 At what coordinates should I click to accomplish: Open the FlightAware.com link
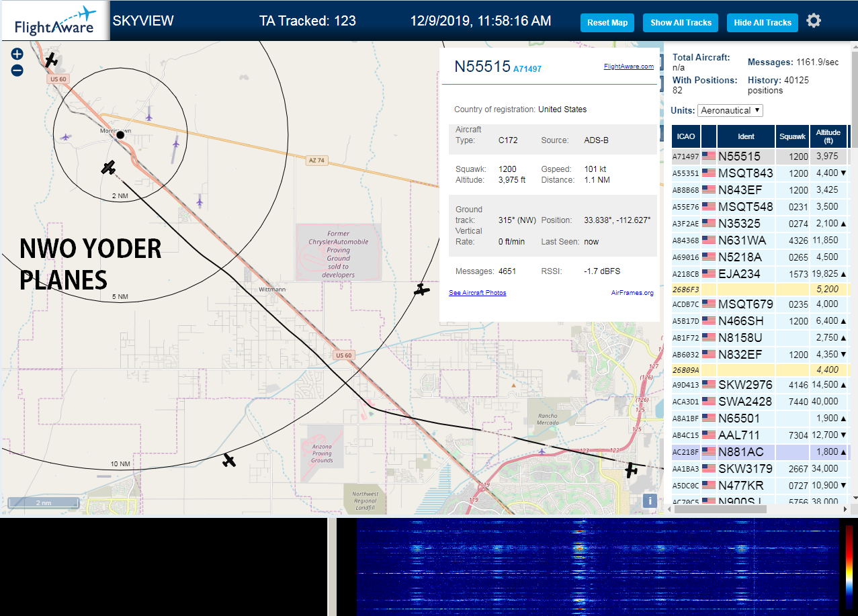628,67
